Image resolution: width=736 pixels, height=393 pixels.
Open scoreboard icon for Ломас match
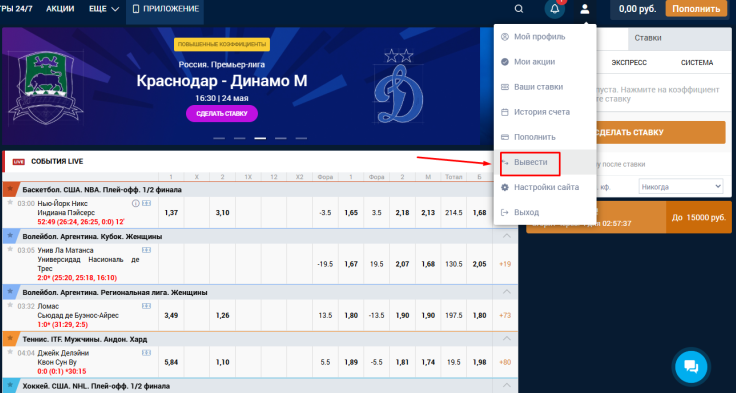[x=146, y=306]
